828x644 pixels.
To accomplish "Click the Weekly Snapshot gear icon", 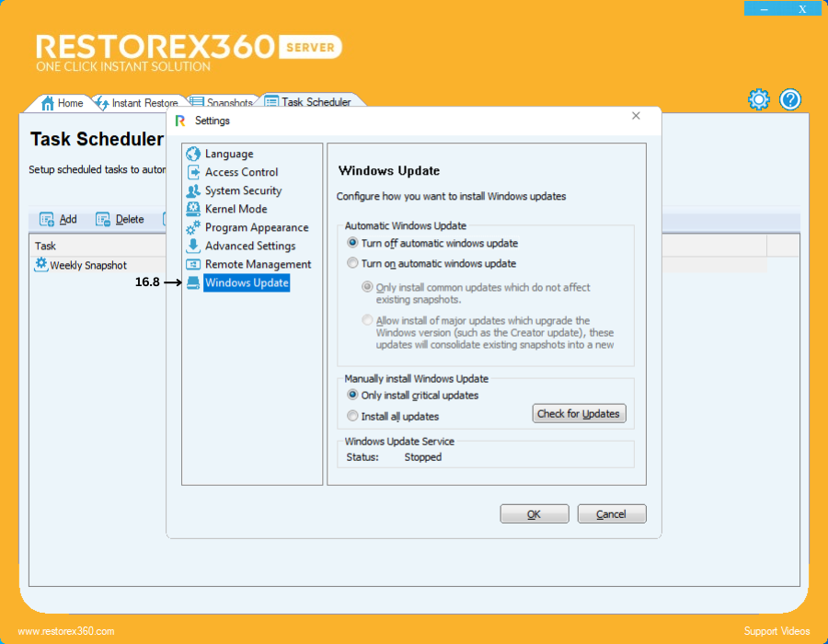I will 40,264.
